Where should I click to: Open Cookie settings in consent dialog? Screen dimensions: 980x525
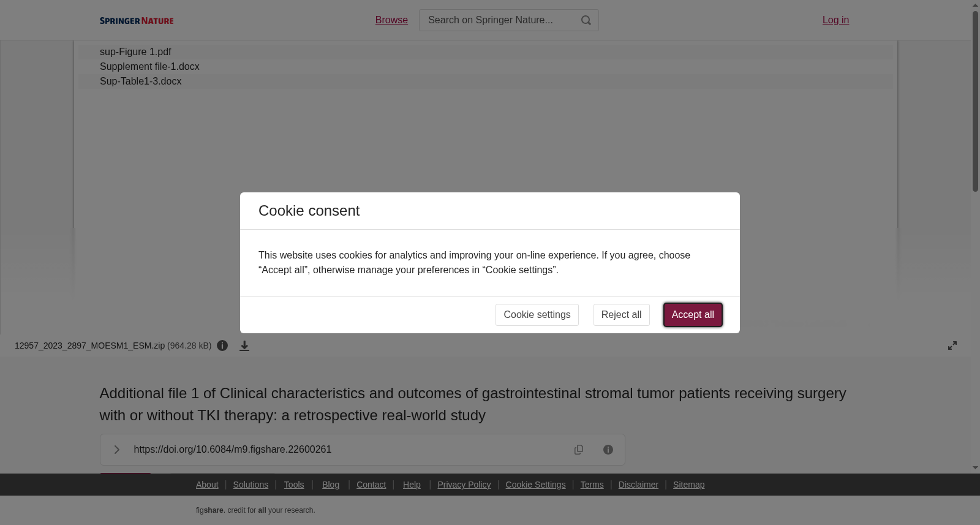coord(537,315)
